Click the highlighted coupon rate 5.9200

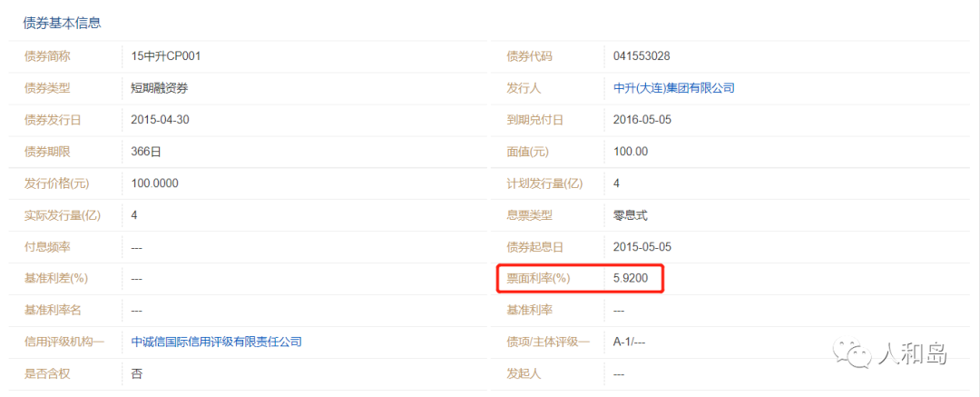click(x=631, y=279)
